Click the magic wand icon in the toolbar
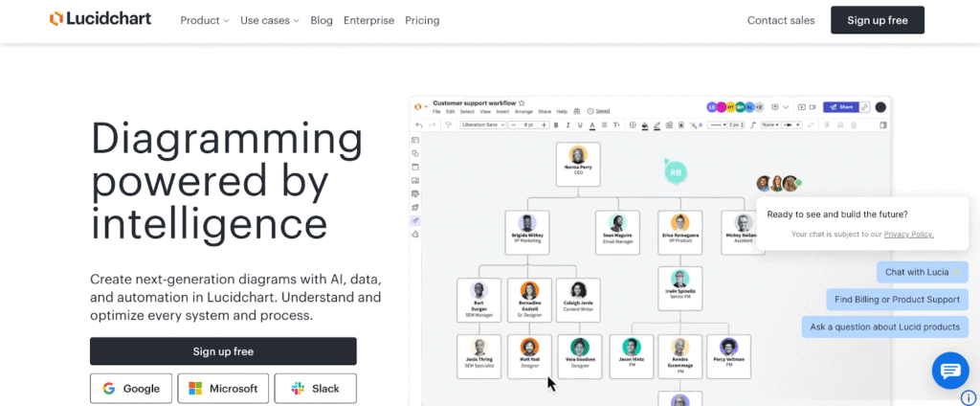980x406 pixels. point(693,125)
